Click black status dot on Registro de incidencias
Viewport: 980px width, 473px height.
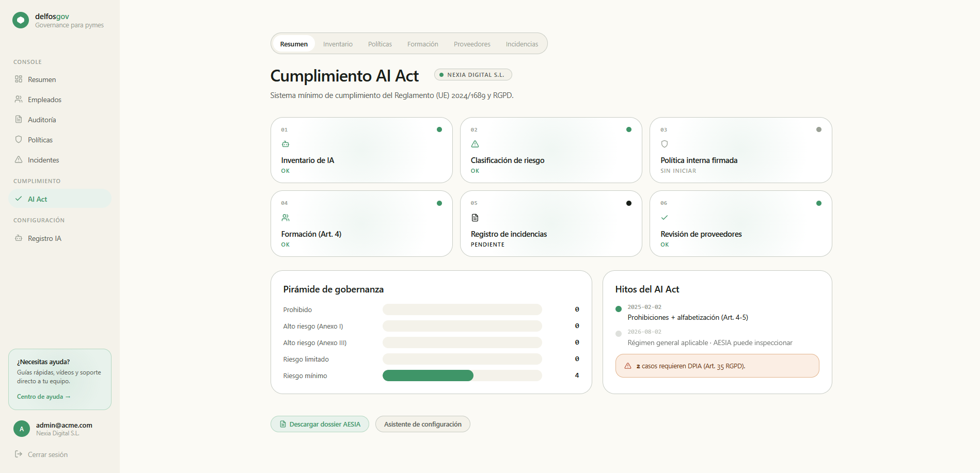(629, 203)
